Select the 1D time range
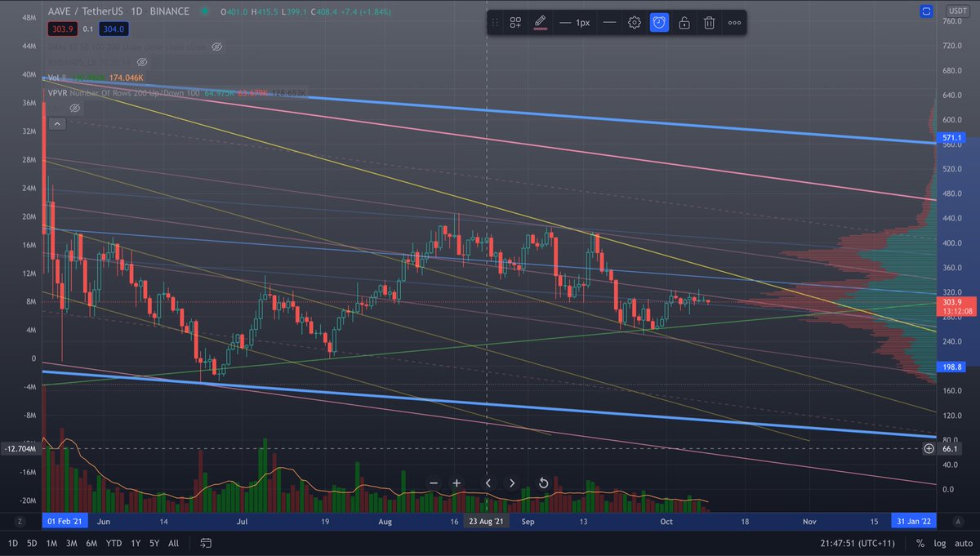The width and height of the screenshot is (980, 556). pos(12,543)
